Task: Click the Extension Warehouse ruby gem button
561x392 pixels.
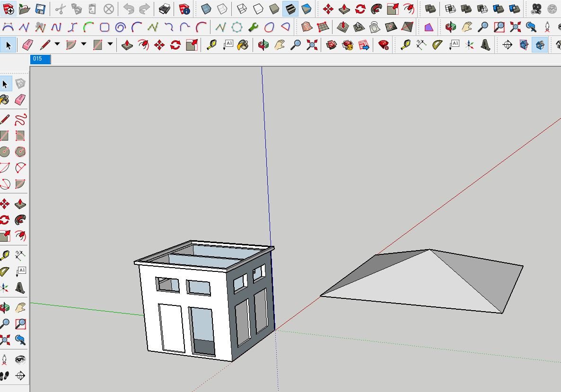Action: 384,45
